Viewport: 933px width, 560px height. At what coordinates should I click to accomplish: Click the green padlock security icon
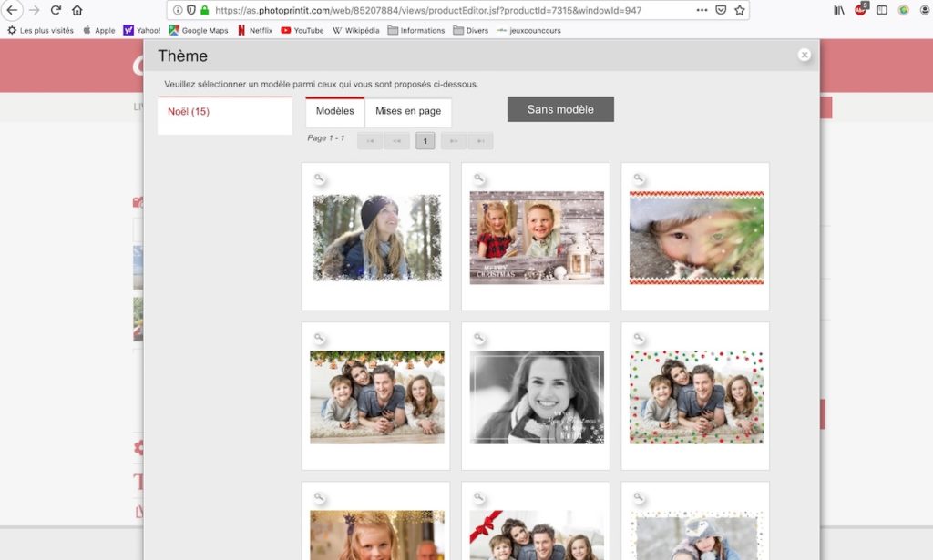pyautogui.click(x=205, y=10)
